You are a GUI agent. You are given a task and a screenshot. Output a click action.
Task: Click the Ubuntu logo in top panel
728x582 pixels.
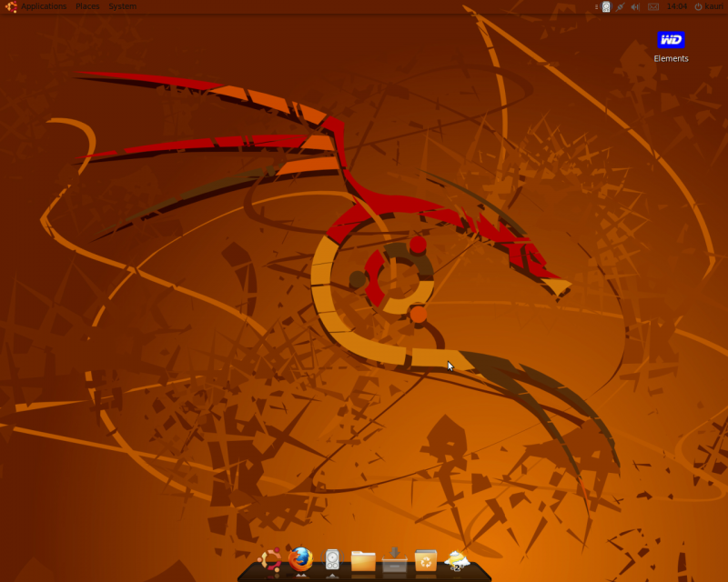point(11,6)
